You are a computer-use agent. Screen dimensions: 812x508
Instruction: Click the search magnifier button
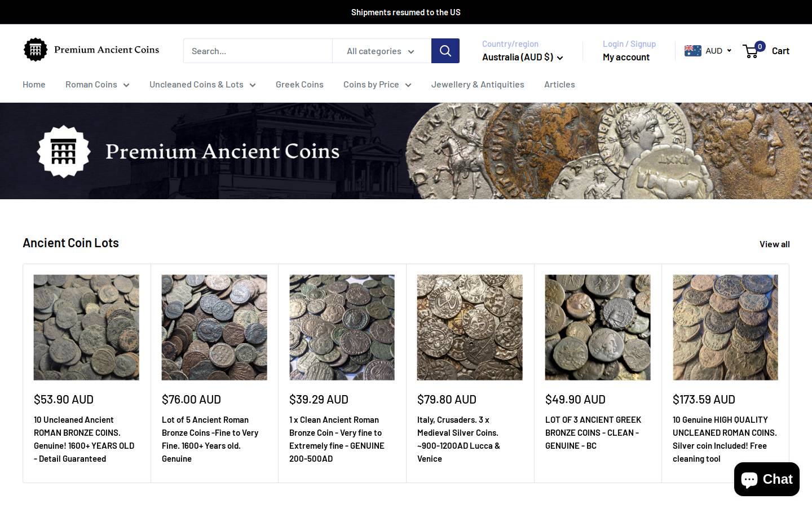[x=445, y=51]
